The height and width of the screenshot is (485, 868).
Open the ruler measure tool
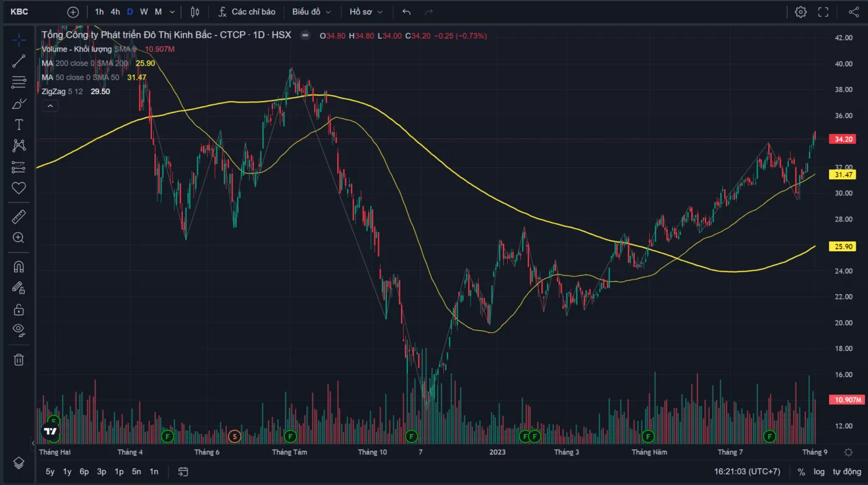click(19, 216)
